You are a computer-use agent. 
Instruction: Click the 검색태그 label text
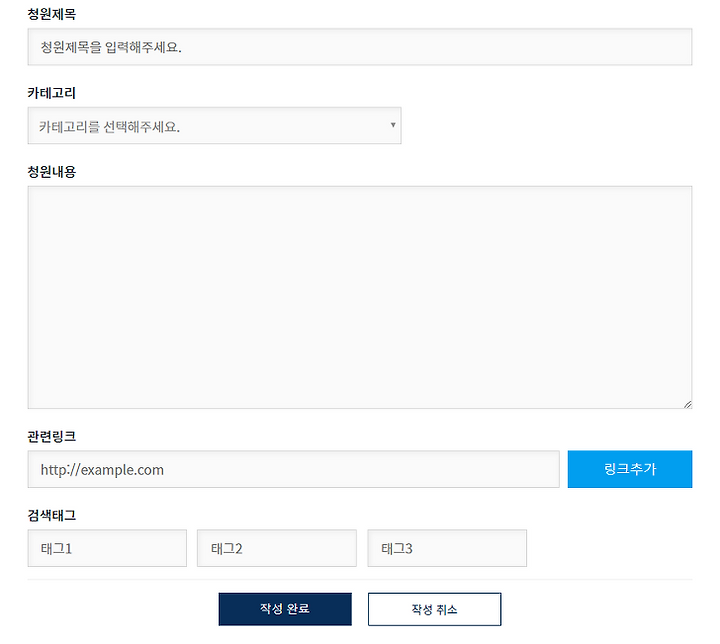[51, 515]
